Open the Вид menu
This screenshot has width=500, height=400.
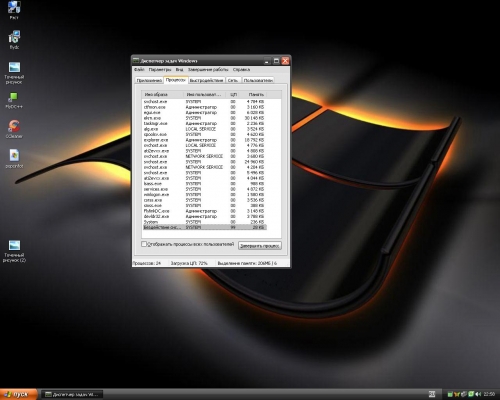point(179,70)
